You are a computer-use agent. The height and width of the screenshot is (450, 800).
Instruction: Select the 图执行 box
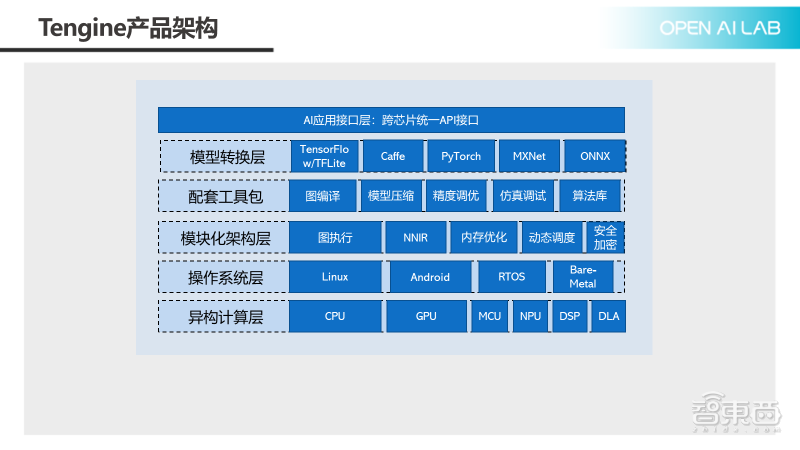point(335,238)
